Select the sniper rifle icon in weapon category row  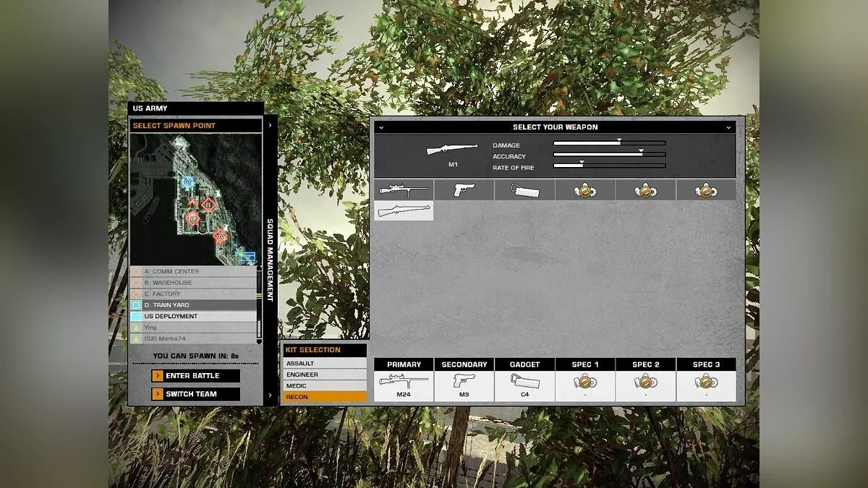point(404,190)
